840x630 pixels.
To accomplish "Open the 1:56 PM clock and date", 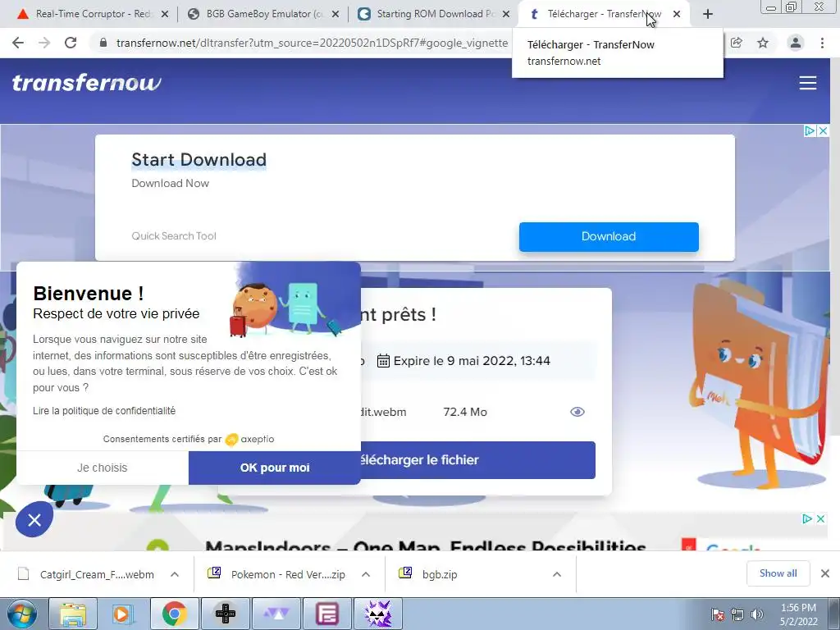I will (799, 614).
